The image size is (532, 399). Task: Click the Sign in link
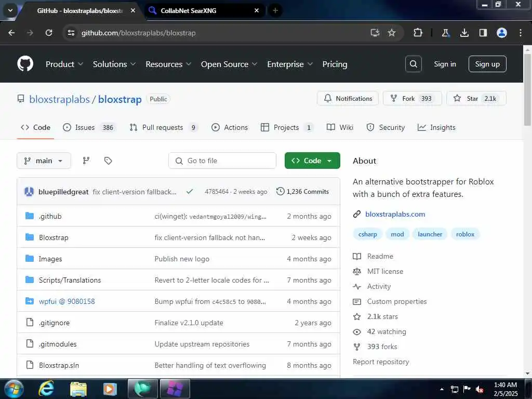coord(445,64)
